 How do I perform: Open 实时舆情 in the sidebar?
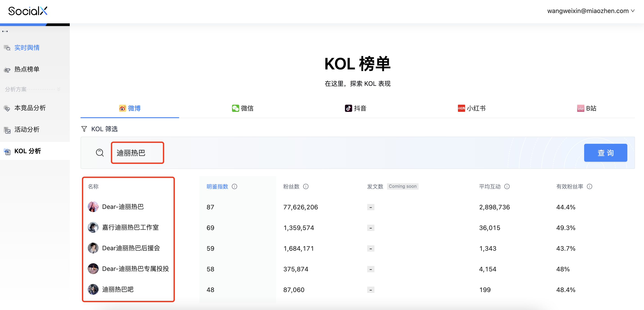(27, 48)
